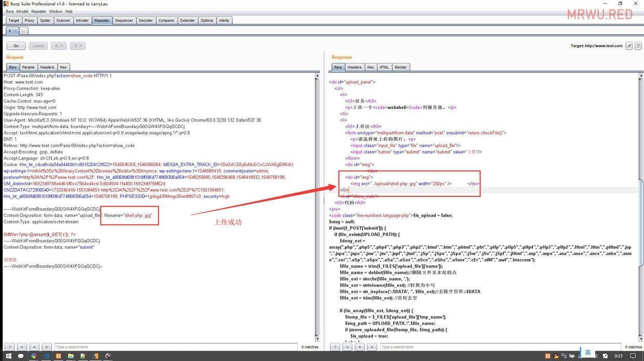Open the Windows notification center icon
The height and width of the screenshot is (361, 644).
pyautogui.click(x=633, y=356)
